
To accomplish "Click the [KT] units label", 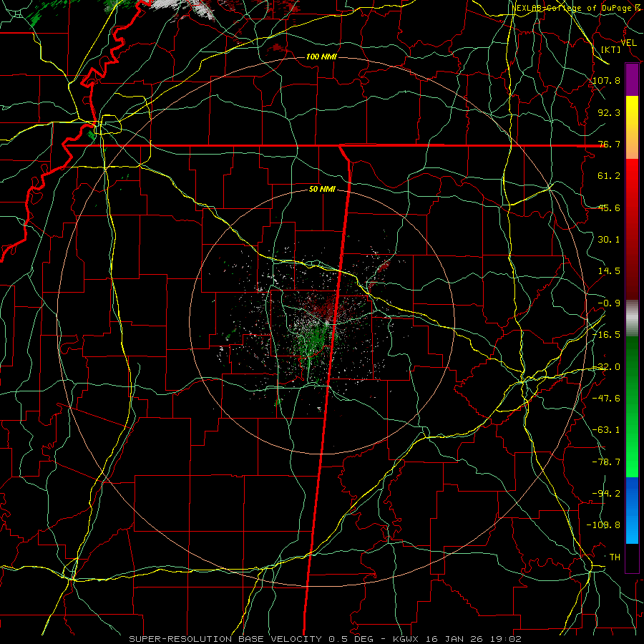I will click(x=611, y=49).
